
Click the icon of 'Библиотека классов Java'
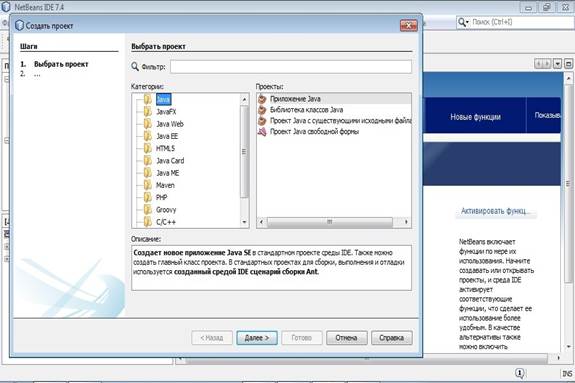point(262,110)
